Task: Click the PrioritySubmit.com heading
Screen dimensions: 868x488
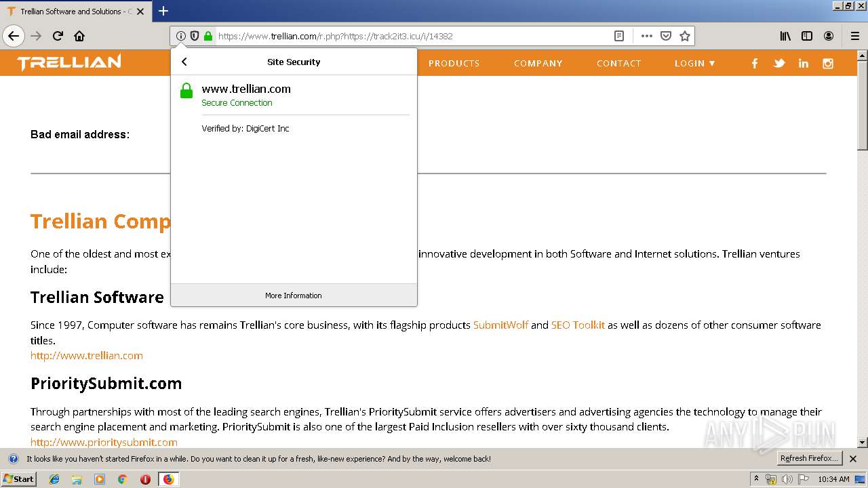Action: click(x=106, y=384)
